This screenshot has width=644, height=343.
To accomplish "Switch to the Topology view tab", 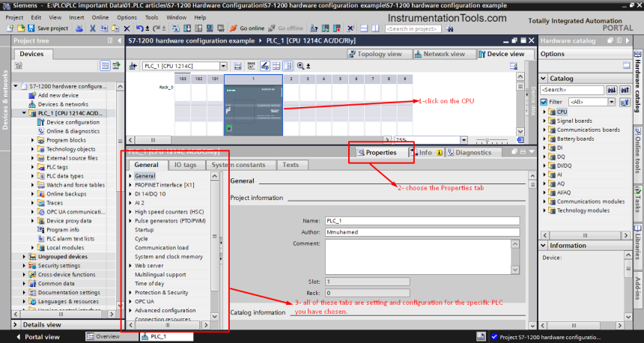I will click(380, 54).
